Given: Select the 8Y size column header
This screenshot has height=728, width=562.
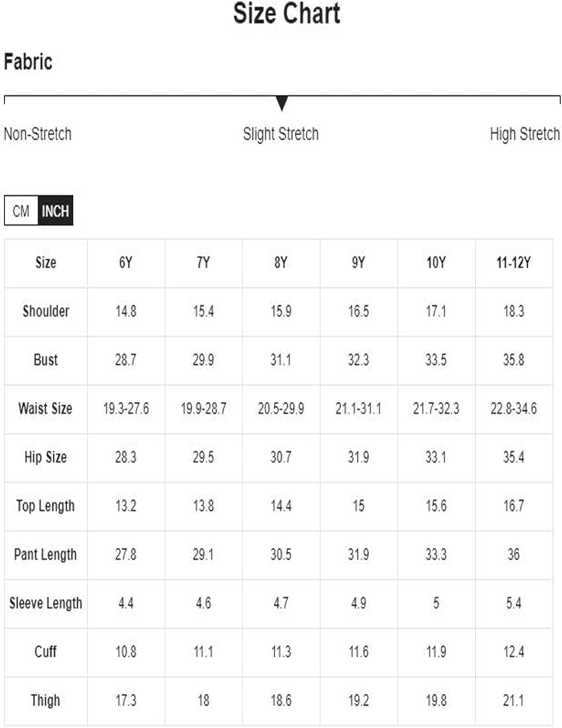Looking at the screenshot, I should (x=281, y=263).
